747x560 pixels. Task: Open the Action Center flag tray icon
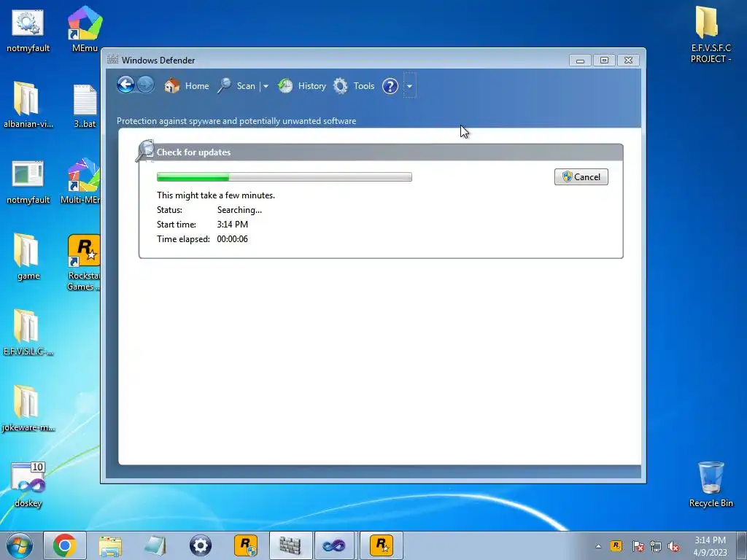[x=638, y=546]
